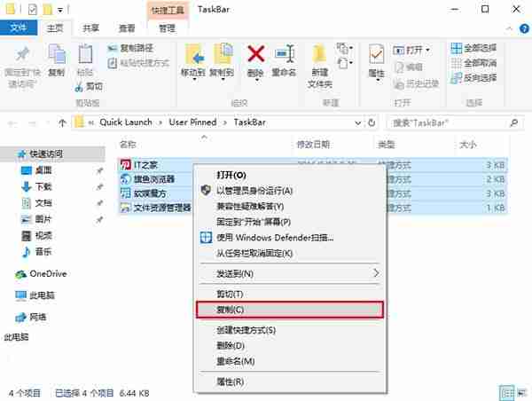Click the Cut (剪切) scissors ribbon item
The image size is (532, 401).
pyautogui.click(x=89, y=87)
